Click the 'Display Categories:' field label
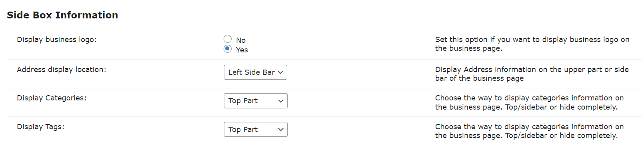Viewport: 644px width, 148px height. pos(52,98)
